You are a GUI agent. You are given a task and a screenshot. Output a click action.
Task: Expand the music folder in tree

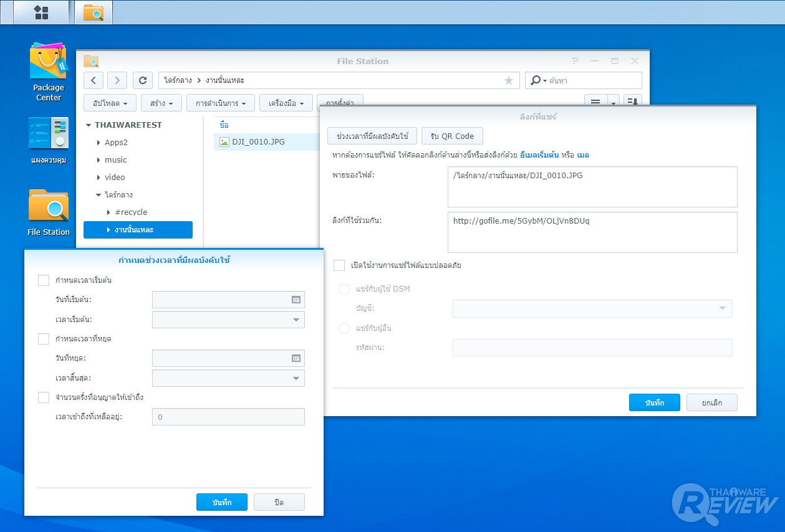pos(99,160)
